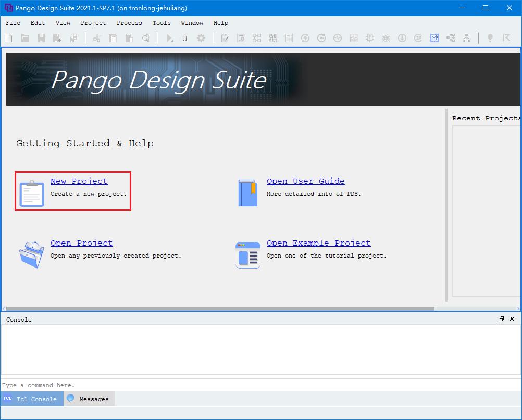
Task: Open the View menu
Action: point(63,23)
